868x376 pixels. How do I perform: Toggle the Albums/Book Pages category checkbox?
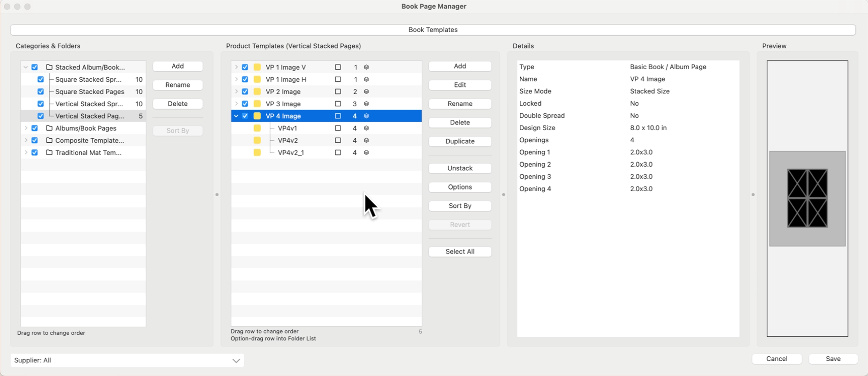coord(35,128)
